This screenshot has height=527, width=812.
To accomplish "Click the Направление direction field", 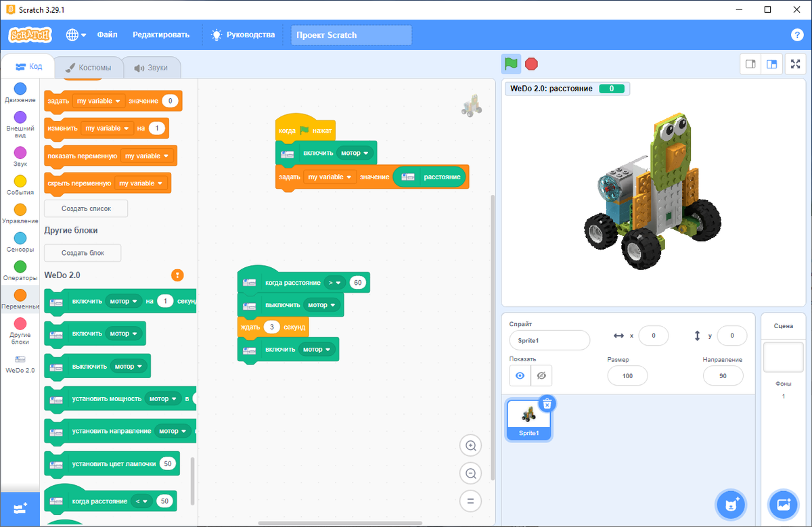I will click(723, 375).
